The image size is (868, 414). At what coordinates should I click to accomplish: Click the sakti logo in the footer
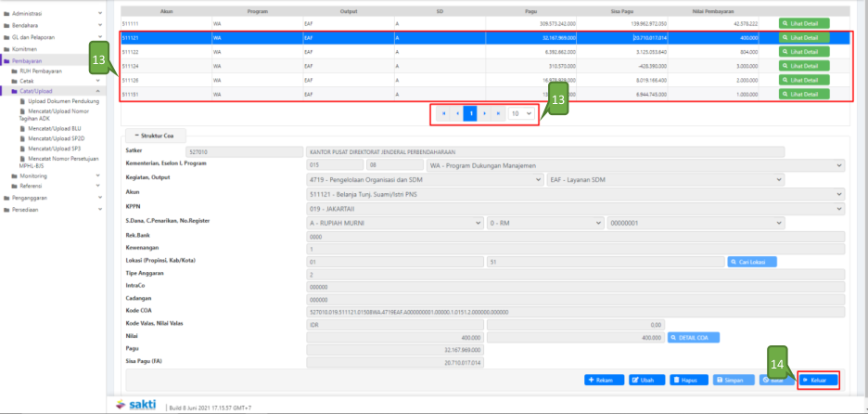click(135, 406)
